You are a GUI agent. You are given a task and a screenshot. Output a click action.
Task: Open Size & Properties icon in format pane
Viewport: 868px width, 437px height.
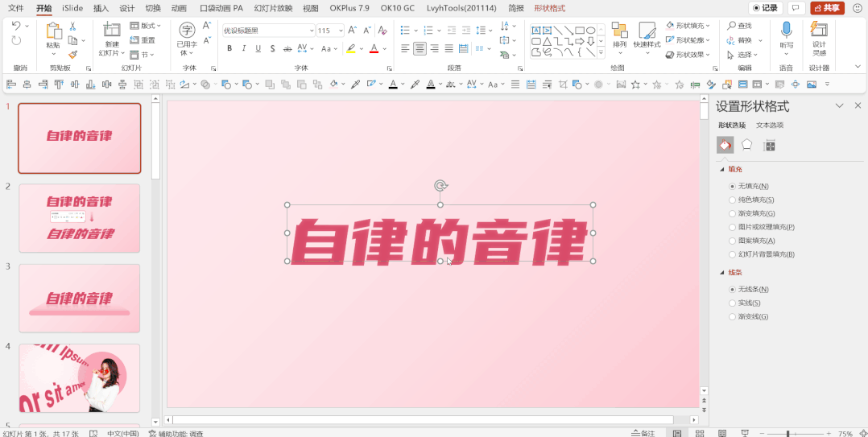[770, 145]
